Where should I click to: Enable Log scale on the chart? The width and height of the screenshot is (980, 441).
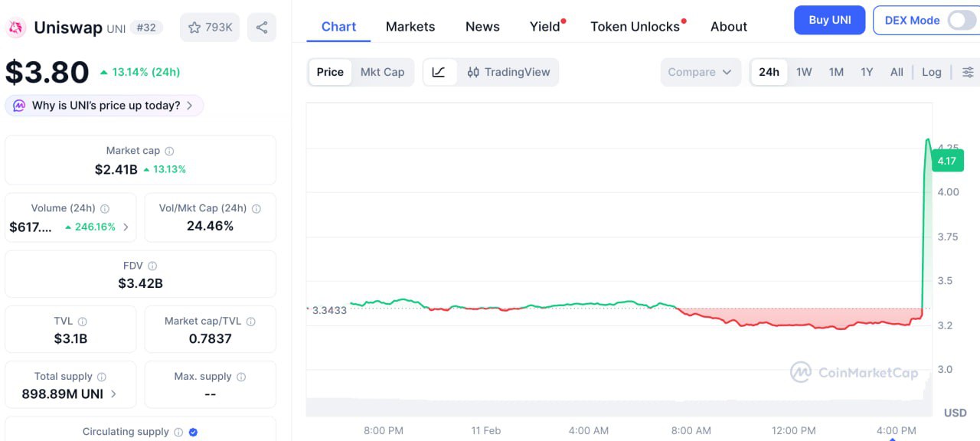(x=931, y=72)
